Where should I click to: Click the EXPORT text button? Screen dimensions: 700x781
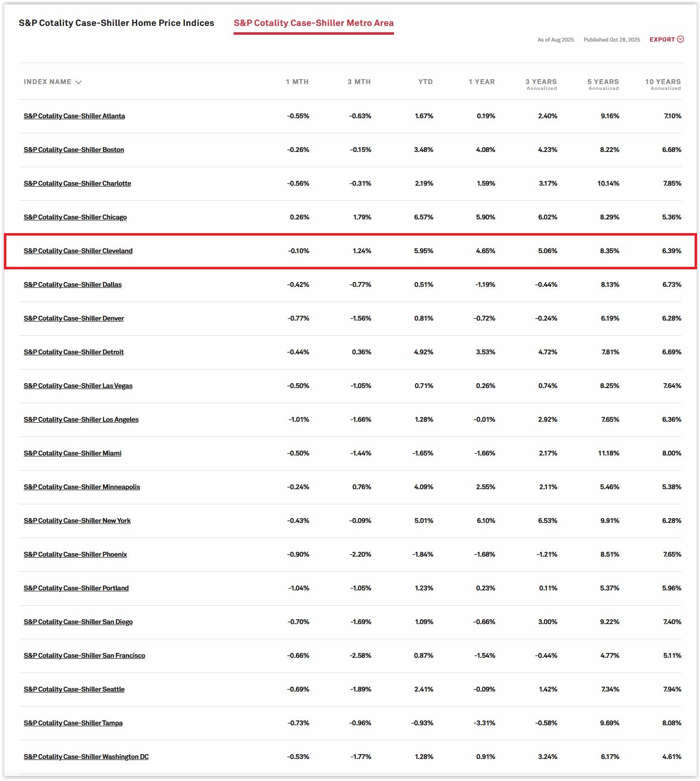(662, 40)
